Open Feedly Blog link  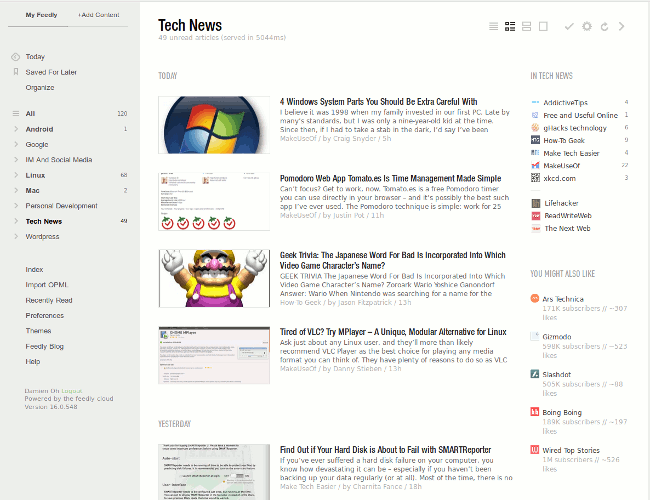(x=45, y=346)
